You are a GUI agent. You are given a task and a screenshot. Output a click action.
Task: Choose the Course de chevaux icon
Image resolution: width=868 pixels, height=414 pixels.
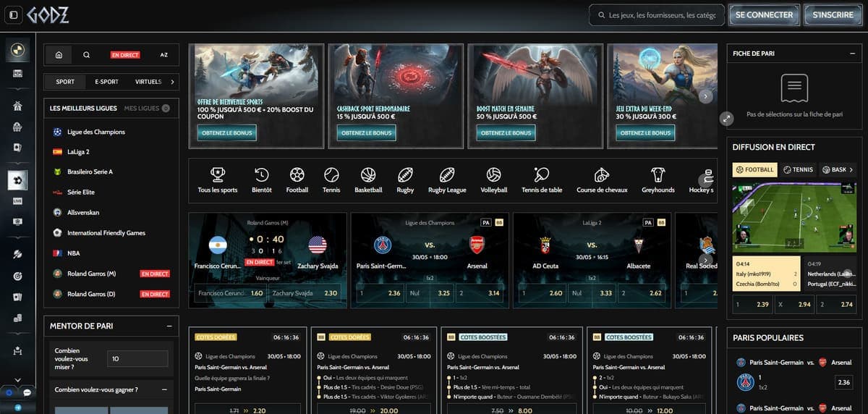point(602,174)
